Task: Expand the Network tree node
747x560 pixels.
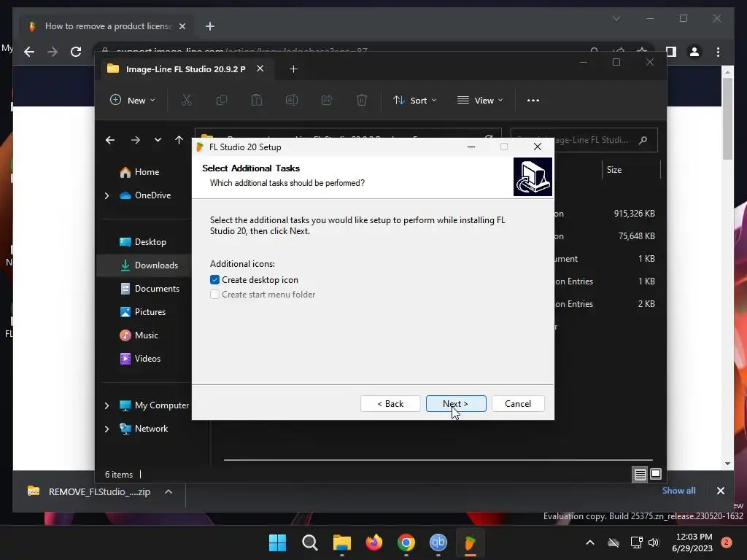Action: (107, 429)
